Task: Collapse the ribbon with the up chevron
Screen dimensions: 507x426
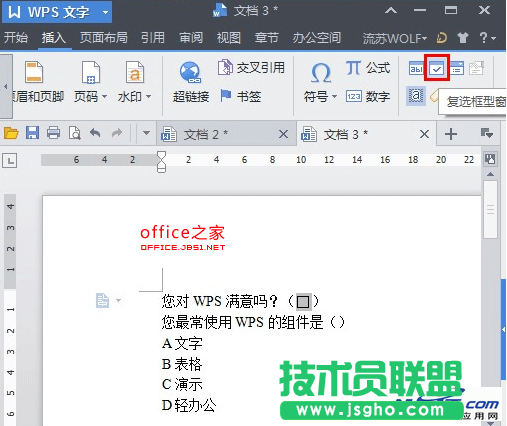Action: coord(391,11)
